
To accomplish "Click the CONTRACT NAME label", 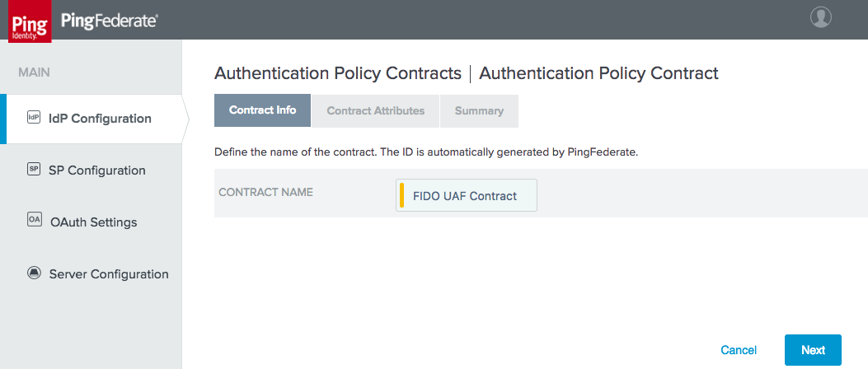I will click(x=265, y=193).
